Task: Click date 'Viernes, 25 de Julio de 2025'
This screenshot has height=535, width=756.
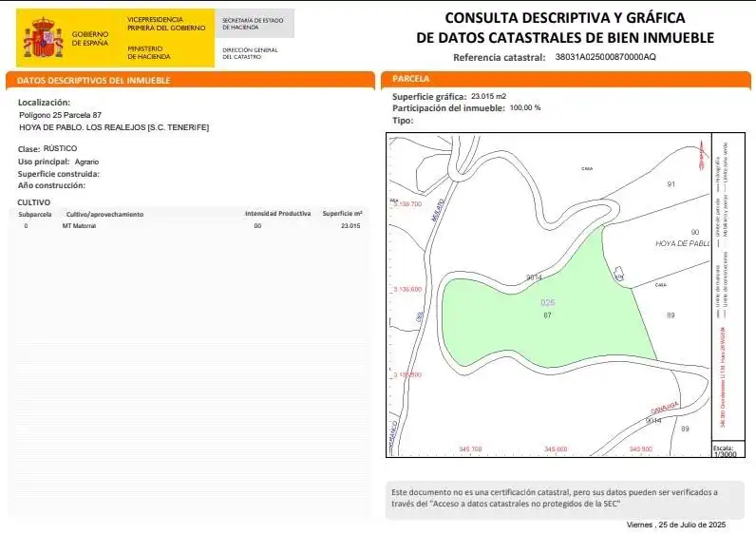Action: pos(676,525)
